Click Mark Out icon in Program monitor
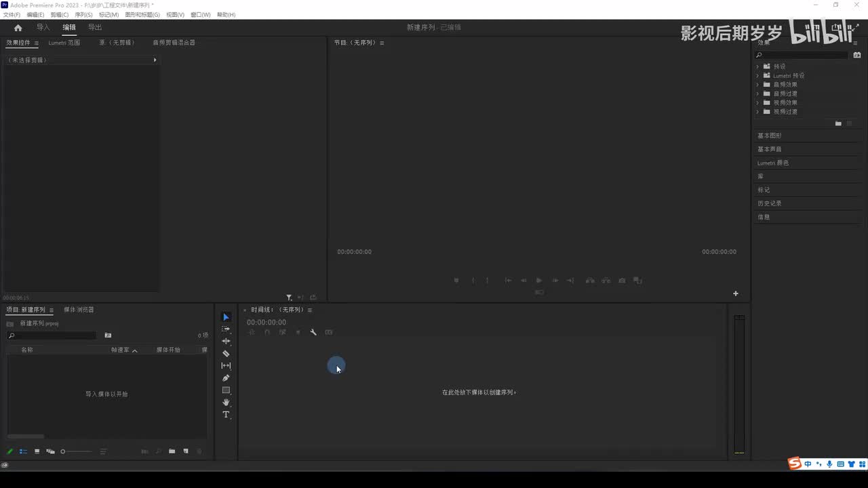 (487, 280)
